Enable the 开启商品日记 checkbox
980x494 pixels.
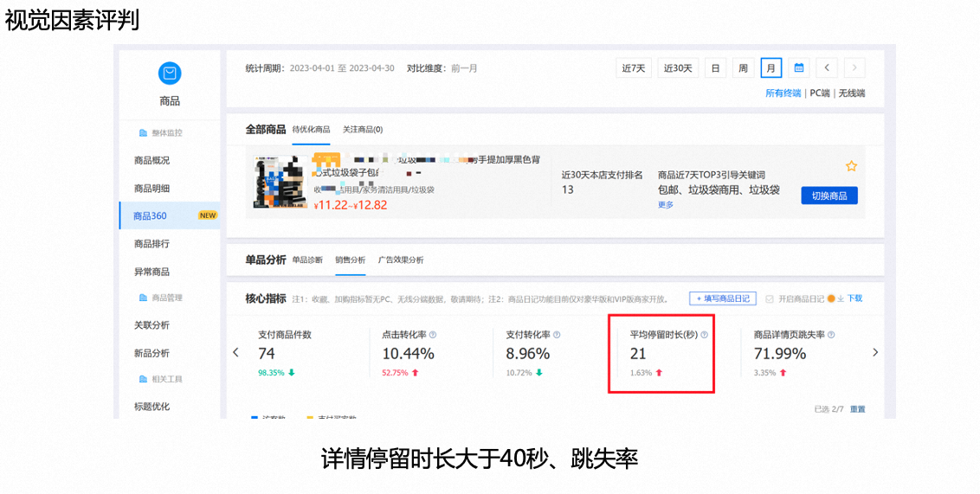[x=770, y=298]
